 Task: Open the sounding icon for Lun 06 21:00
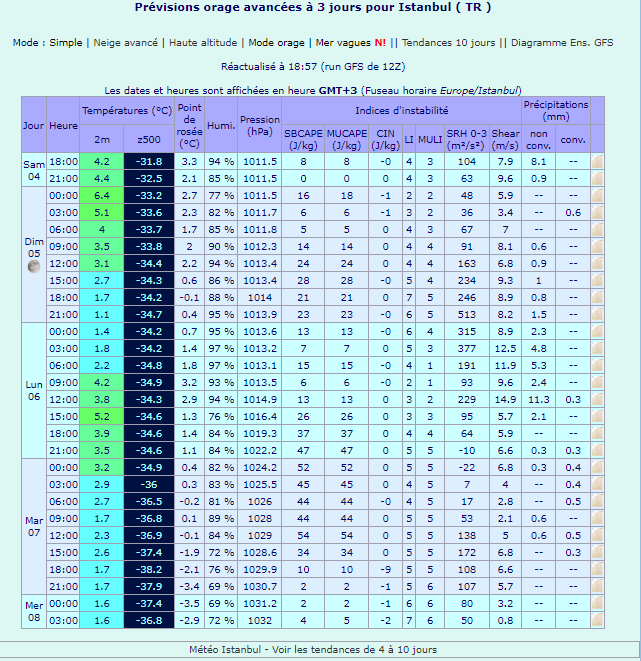tap(597, 451)
